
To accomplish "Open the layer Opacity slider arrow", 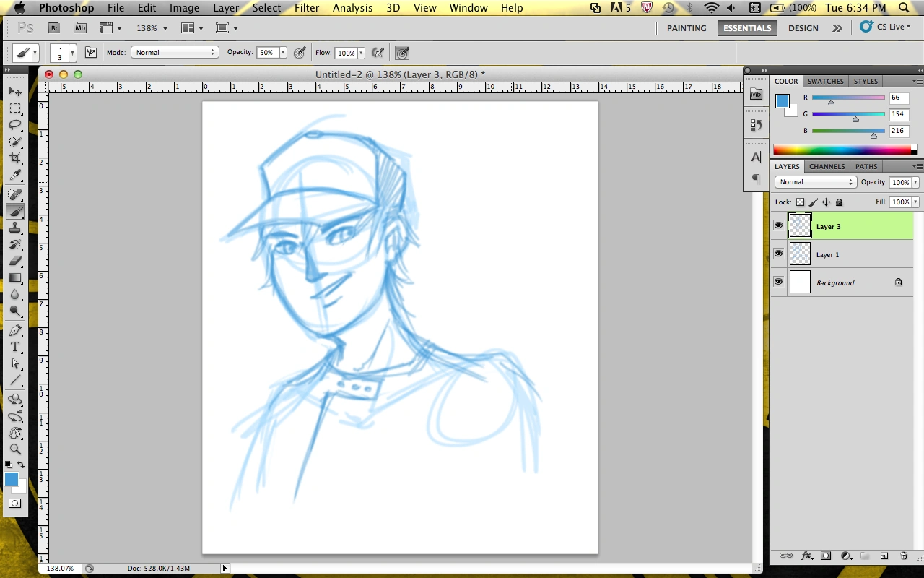I will point(915,182).
